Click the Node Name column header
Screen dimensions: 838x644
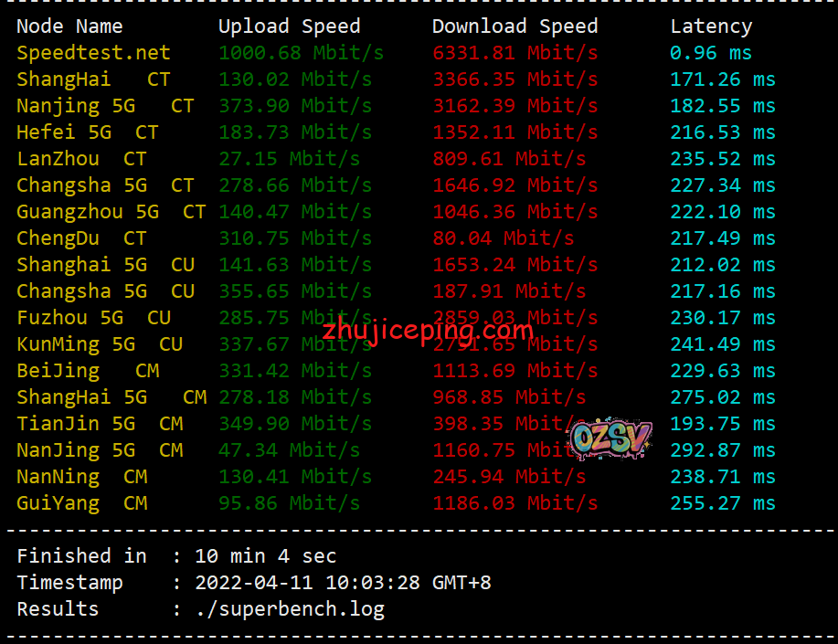(x=69, y=26)
